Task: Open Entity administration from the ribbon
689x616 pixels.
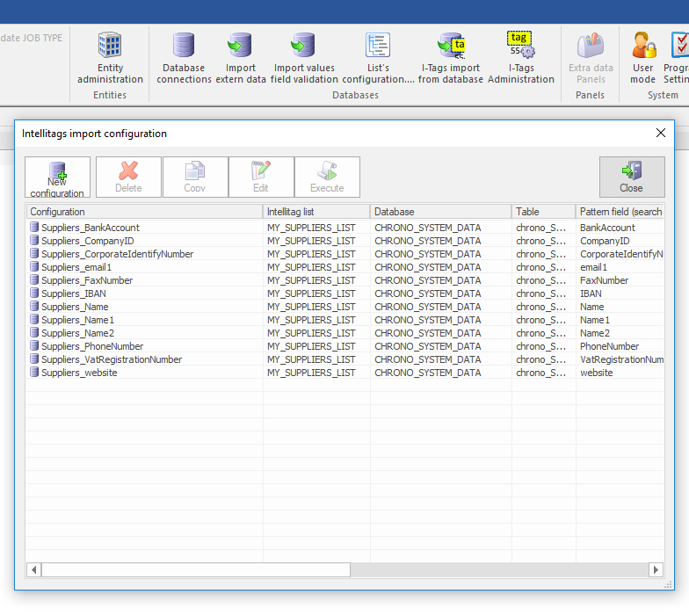Action: coord(110,58)
